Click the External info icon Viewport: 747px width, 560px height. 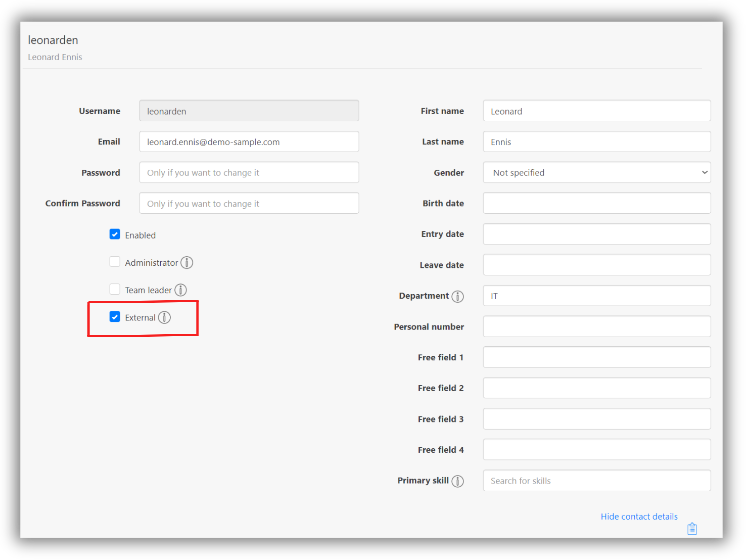164,317
